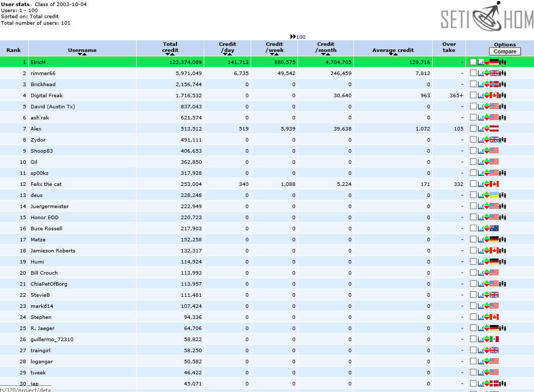Click the team icon in Matze's row
Viewport: 534px width, 392px height.
click(503, 239)
